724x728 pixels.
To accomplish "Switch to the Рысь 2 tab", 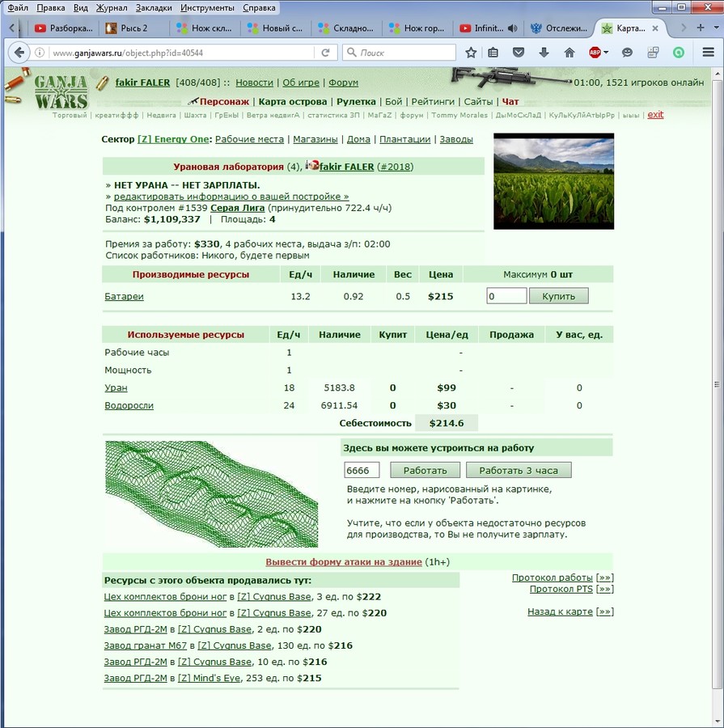I will coord(134,28).
